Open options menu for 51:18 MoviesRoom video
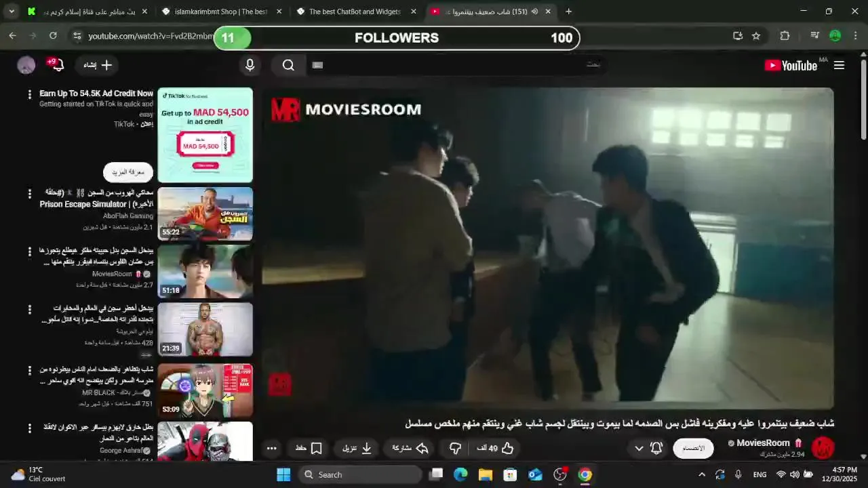Viewport: 868px width, 488px height. pos(29,251)
